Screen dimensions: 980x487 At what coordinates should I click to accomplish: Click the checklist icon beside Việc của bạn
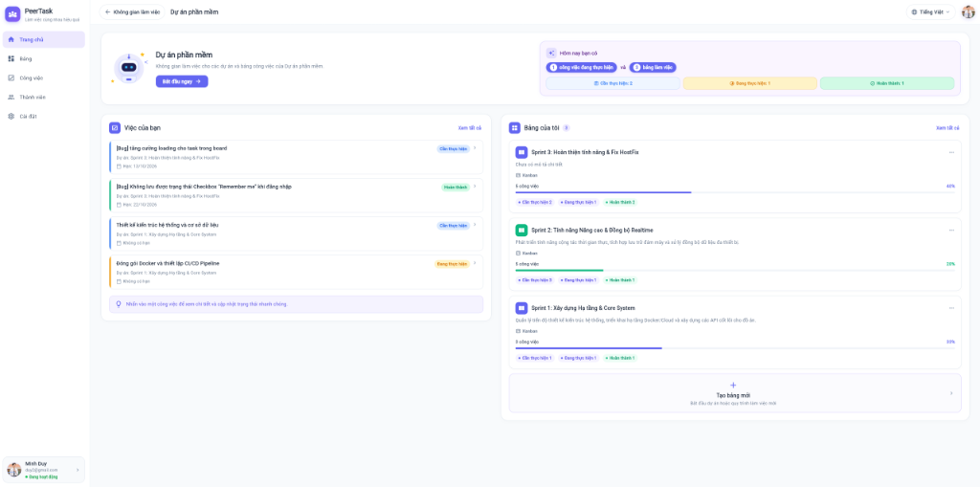(115, 127)
